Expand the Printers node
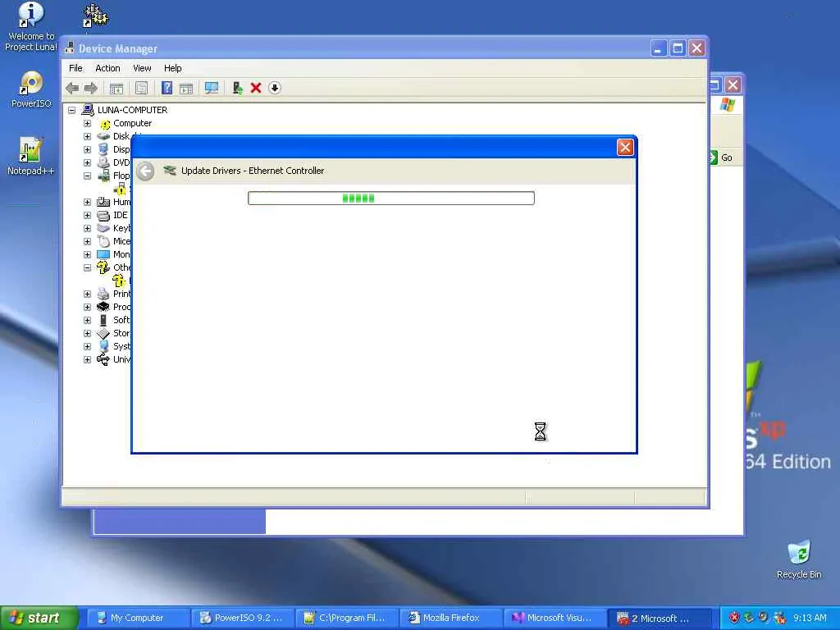This screenshot has height=630, width=840. point(87,294)
